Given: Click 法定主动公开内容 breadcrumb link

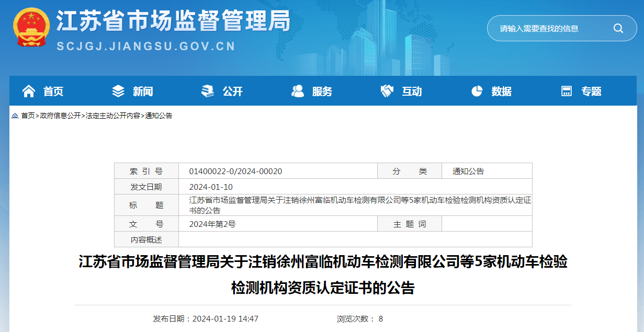Looking at the screenshot, I should (113, 116).
